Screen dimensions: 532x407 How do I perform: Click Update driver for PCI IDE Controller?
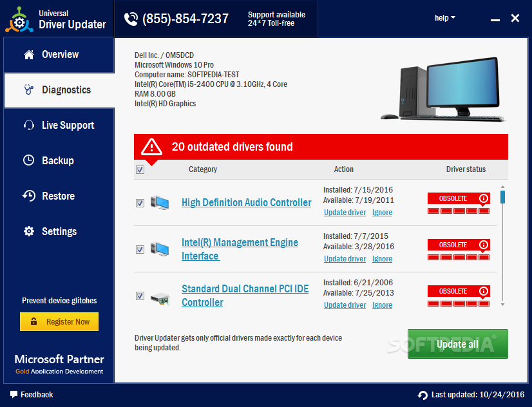[345, 305]
